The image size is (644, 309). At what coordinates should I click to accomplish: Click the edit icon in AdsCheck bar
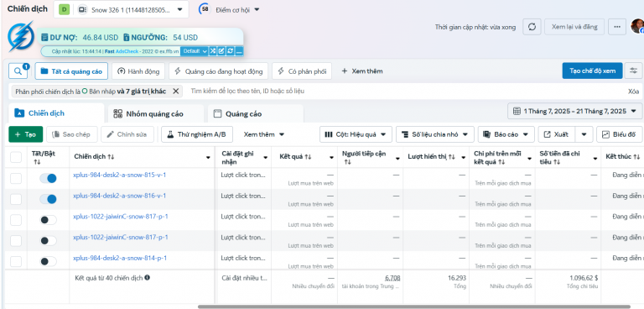coord(221,51)
